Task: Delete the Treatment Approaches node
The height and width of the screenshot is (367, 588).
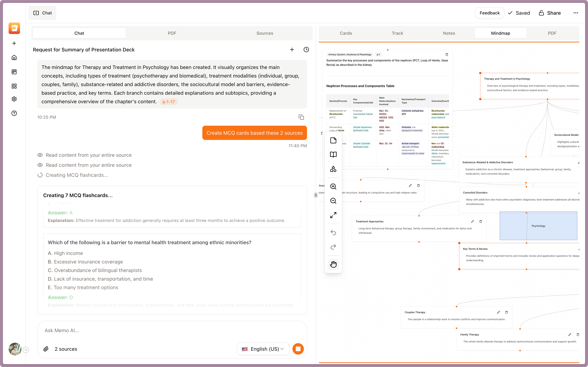Action: 481,221
